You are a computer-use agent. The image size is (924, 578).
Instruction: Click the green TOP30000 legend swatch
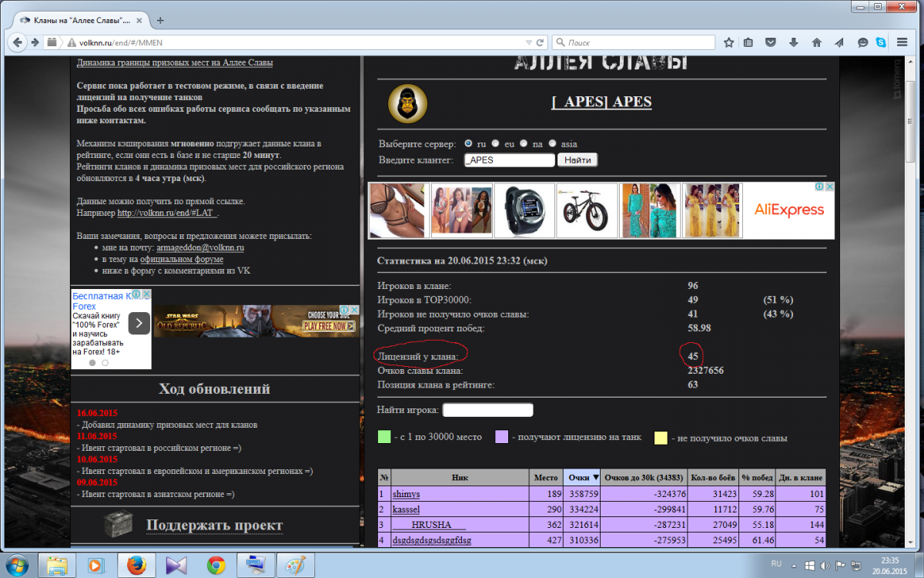click(384, 438)
